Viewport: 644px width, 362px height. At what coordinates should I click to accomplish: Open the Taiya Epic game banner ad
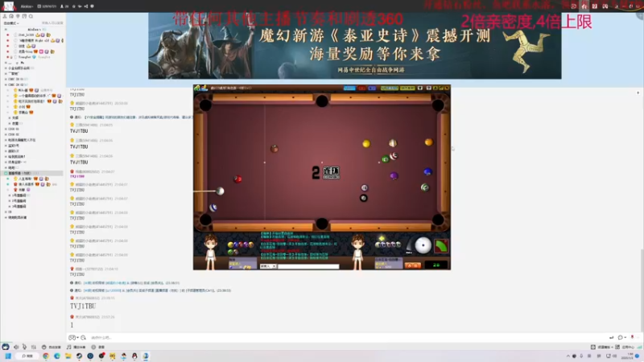[x=355, y=45]
